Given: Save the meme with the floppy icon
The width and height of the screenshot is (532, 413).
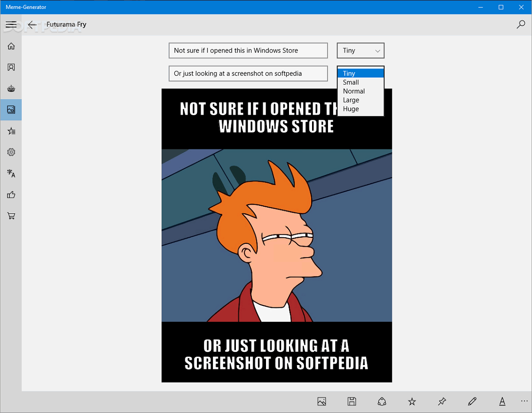Looking at the screenshot, I should pos(352,401).
